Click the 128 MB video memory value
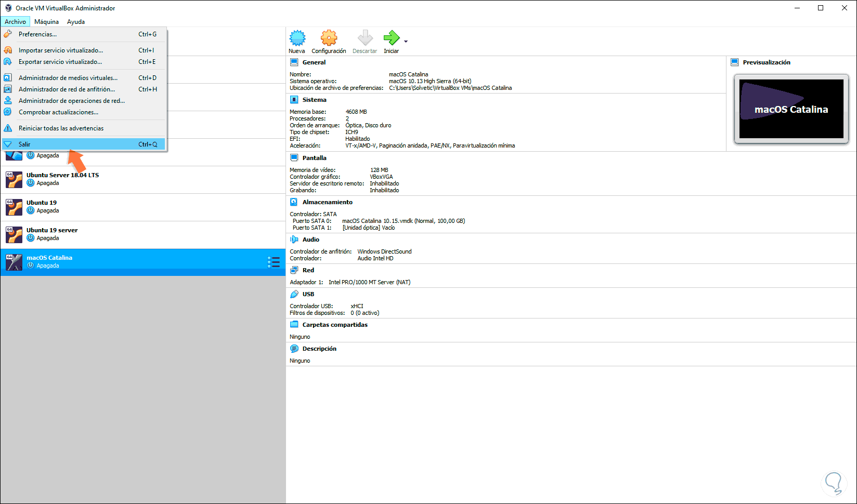The image size is (857, 504). (x=379, y=170)
